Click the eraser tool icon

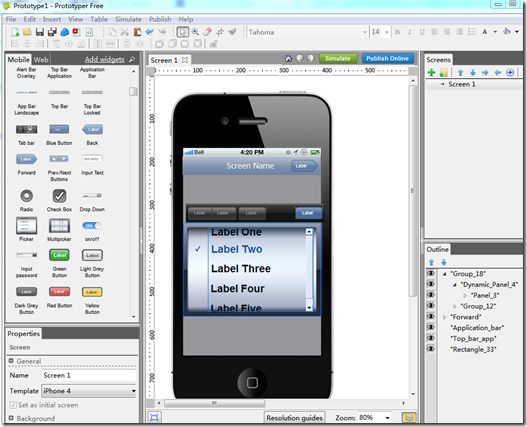pyautogui.click(x=207, y=32)
